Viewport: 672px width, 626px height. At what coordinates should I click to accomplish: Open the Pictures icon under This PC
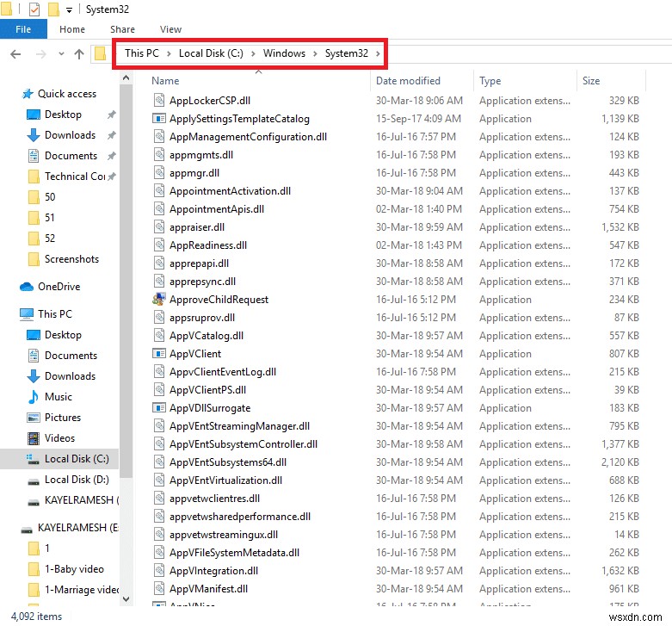pyautogui.click(x=34, y=418)
